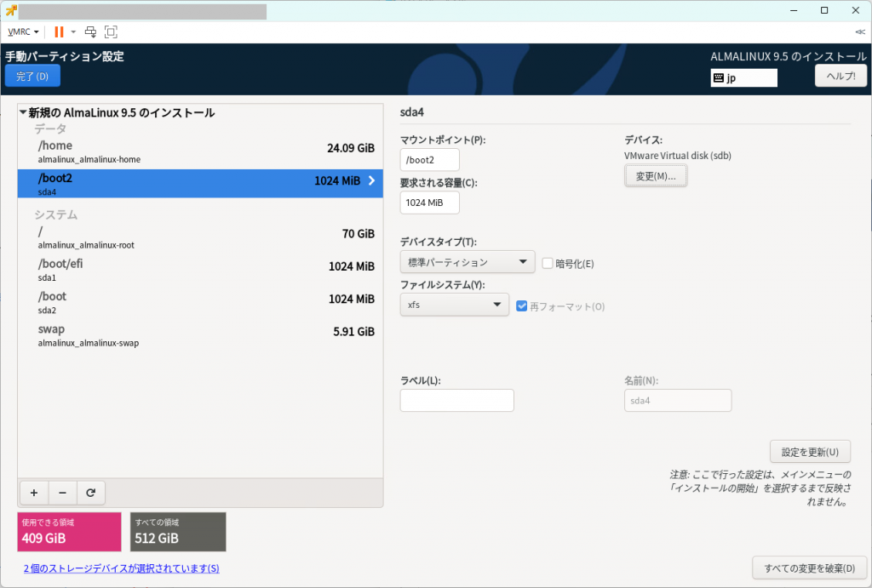872x588 pixels.
Task: Click the 名前(N) field showing sda4
Action: click(x=678, y=401)
